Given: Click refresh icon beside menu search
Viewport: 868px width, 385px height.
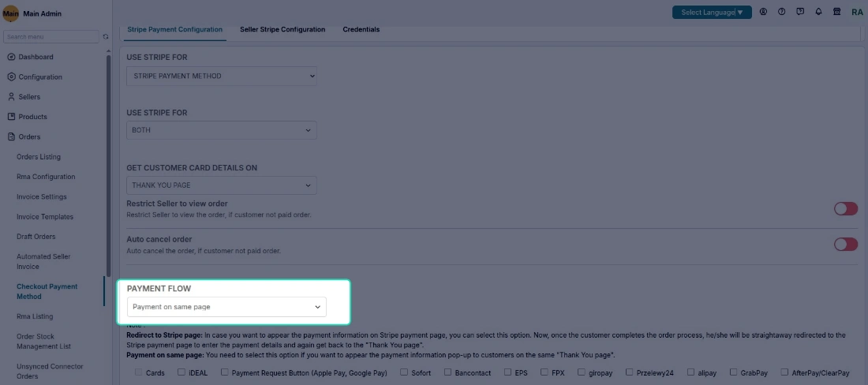Looking at the screenshot, I should (106, 36).
